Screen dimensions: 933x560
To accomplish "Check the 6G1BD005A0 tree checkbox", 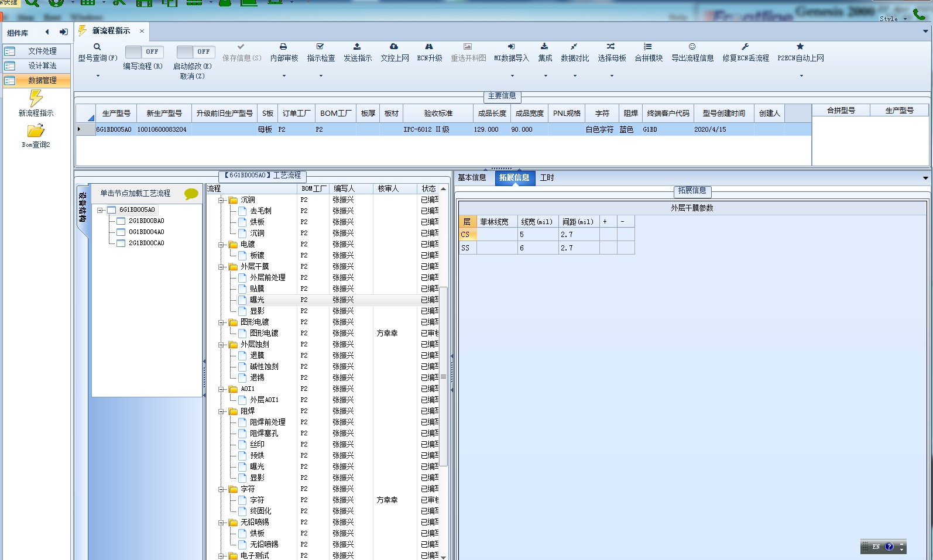I will [x=112, y=210].
